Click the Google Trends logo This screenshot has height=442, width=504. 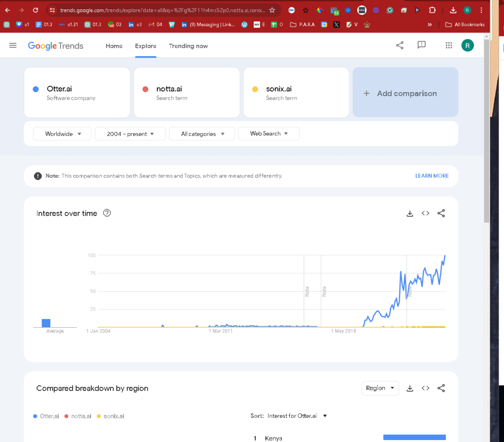56,46
